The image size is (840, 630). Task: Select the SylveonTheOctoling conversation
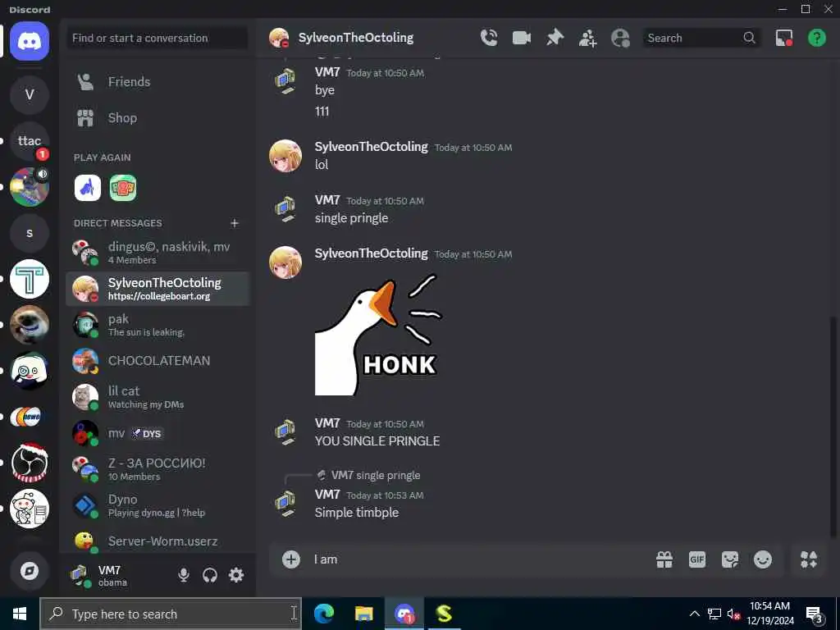[x=157, y=289]
